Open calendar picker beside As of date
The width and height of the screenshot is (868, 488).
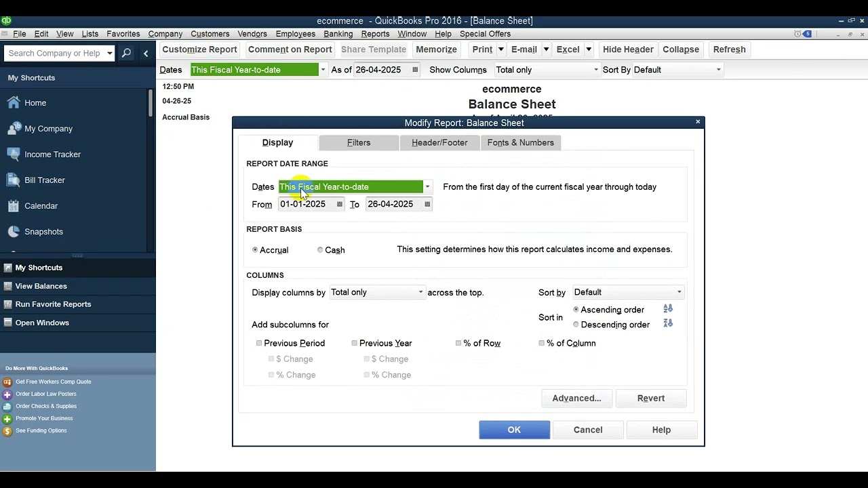click(x=415, y=70)
